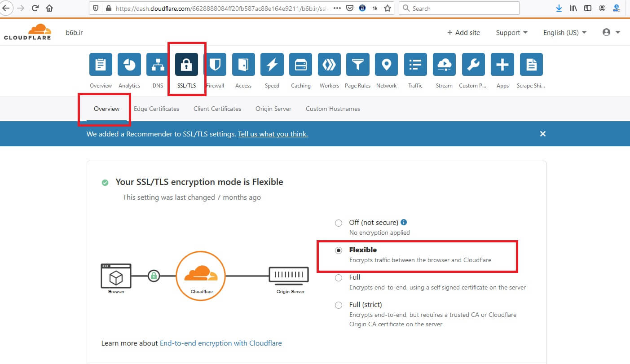Image resolution: width=630 pixels, height=364 pixels.
Task: Switch to the Edge Certificates tab
Action: [x=156, y=109]
